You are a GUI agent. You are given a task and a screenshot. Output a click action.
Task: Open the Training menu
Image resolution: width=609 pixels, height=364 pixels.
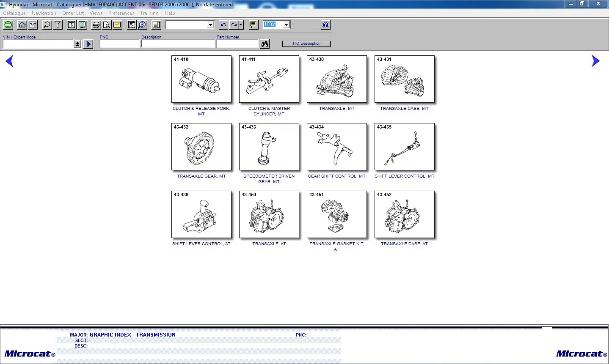(x=149, y=13)
